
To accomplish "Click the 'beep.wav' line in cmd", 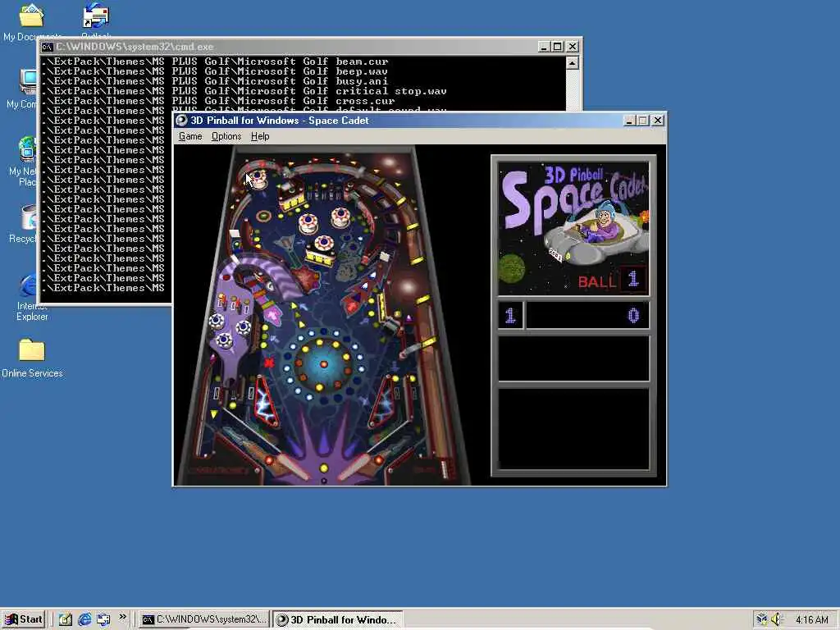I will tap(214, 71).
